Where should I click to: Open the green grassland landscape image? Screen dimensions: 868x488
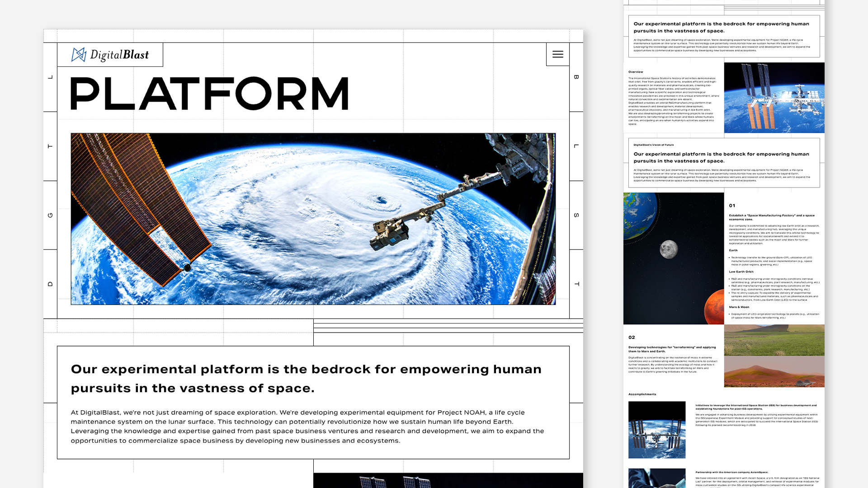point(774,340)
